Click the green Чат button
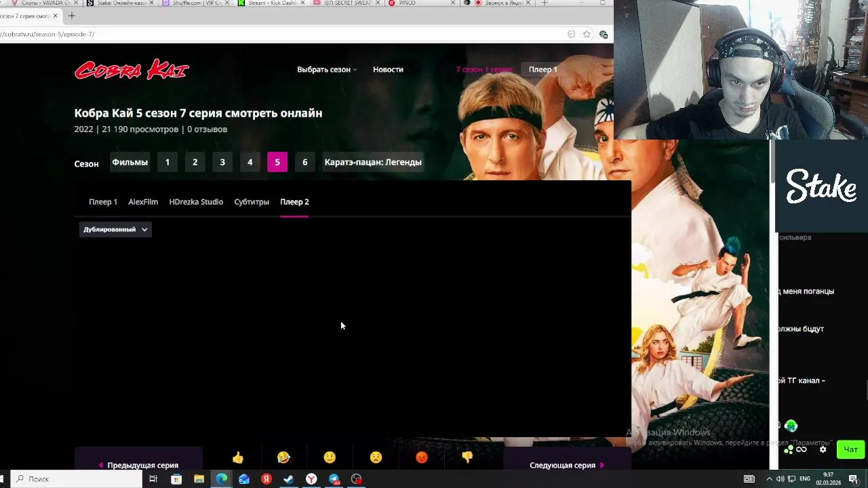Viewport: 868px width, 488px height. [x=850, y=449]
